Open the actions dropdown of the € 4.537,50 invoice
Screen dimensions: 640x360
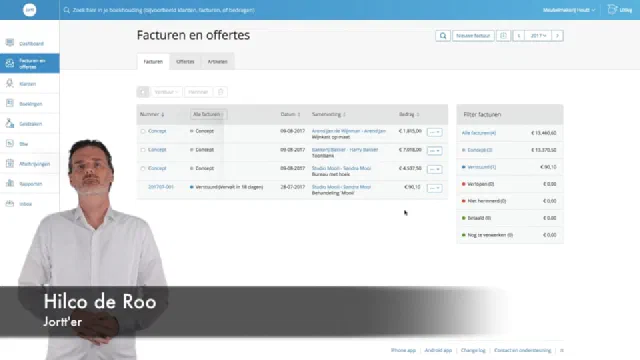point(435,169)
